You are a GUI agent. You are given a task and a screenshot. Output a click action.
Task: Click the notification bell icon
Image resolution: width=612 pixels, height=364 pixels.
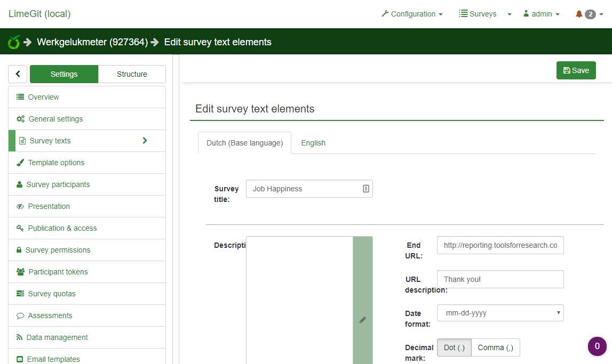[x=579, y=14]
